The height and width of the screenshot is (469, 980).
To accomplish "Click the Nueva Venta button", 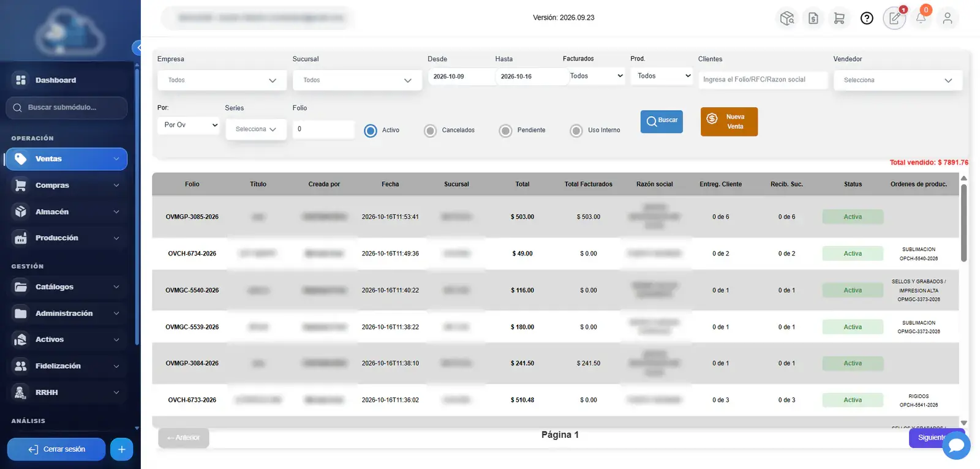I will [729, 122].
